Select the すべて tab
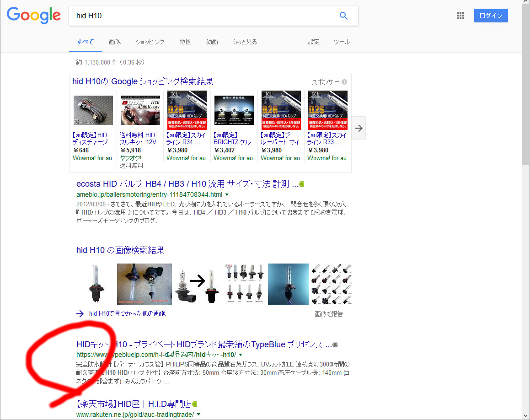The height and width of the screenshot is (420, 530). tap(85, 42)
